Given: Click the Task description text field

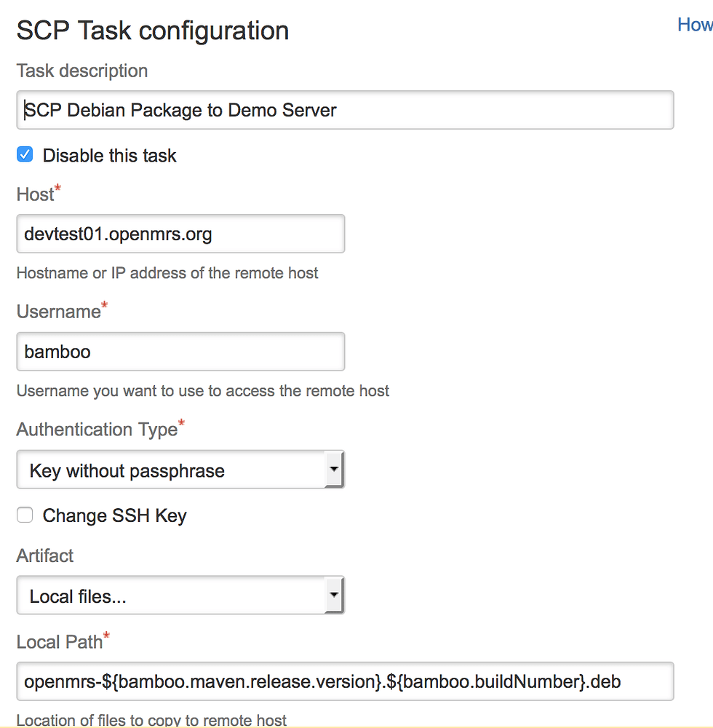Looking at the screenshot, I should 344,111.
